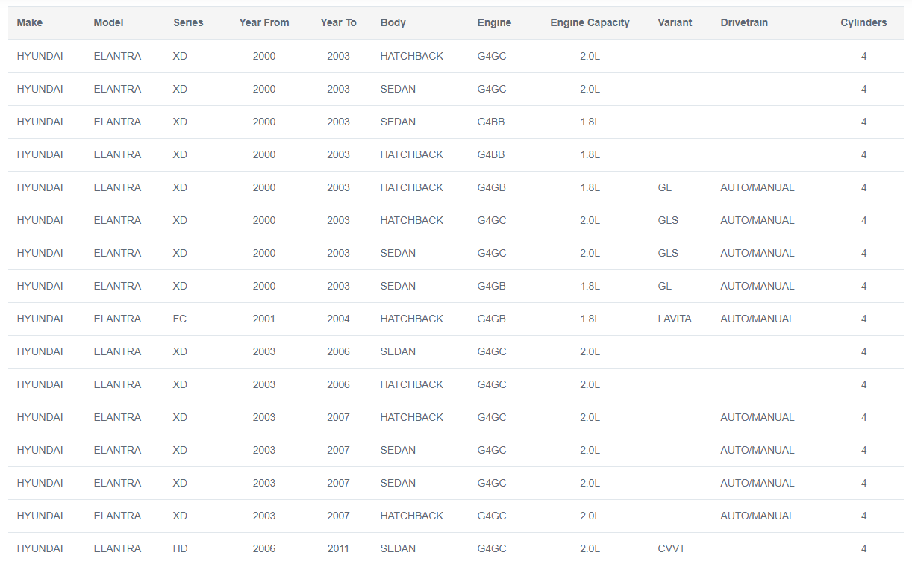Click 2.0L capacity in the CVVT row
This screenshot has height=588, width=912.
[590, 548]
